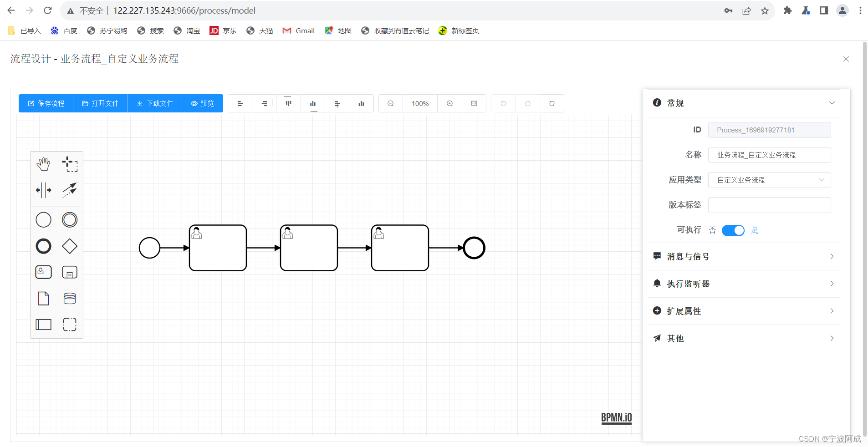The height and width of the screenshot is (447, 868).
Task: Open the 淘宝 bookmark
Action: (x=187, y=30)
